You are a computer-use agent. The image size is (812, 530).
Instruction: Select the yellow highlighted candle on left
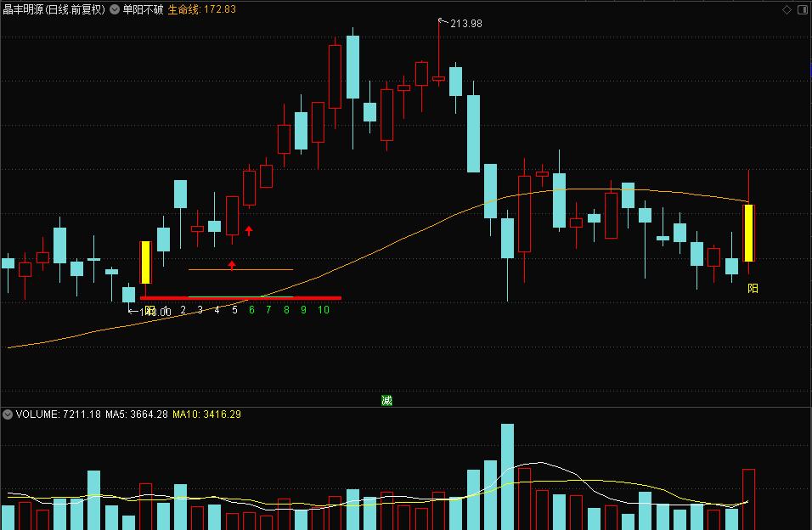[145, 262]
